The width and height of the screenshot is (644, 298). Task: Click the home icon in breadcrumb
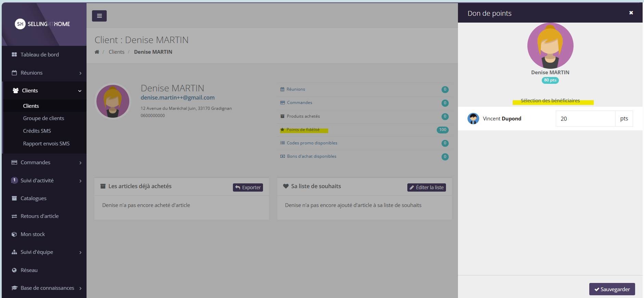pos(97,52)
